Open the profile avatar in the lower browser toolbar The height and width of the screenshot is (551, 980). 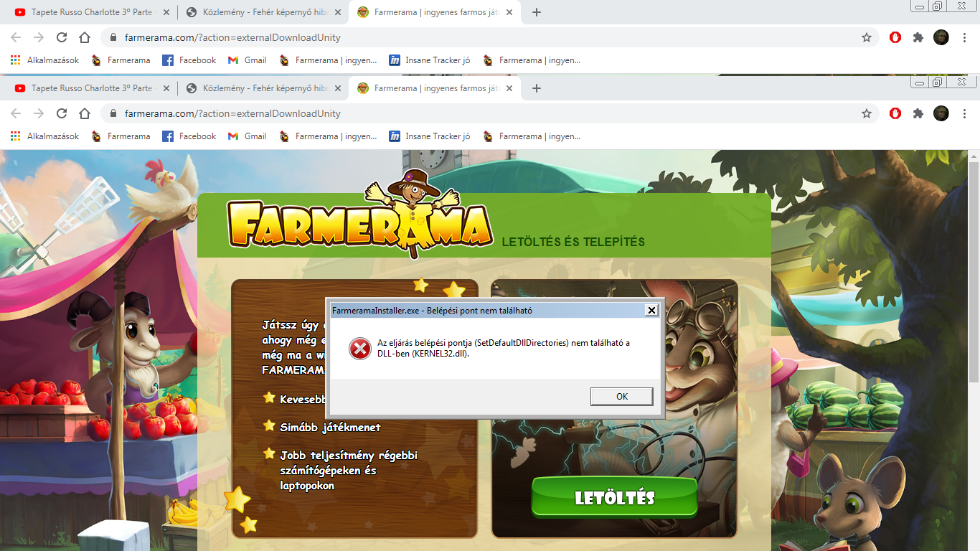pos(941,113)
